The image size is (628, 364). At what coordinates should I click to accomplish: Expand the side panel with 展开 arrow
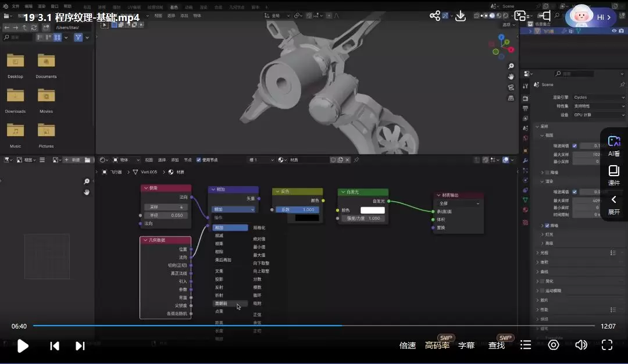click(x=614, y=205)
